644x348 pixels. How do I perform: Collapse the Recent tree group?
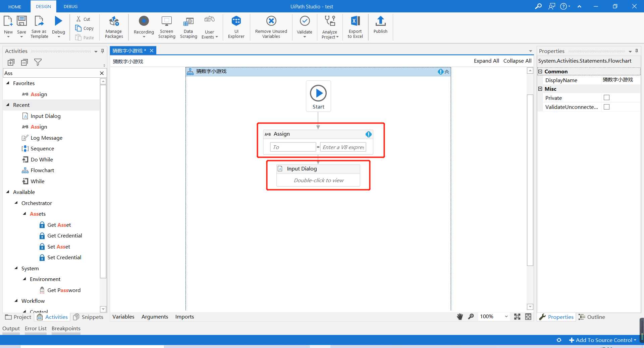[8, 105]
